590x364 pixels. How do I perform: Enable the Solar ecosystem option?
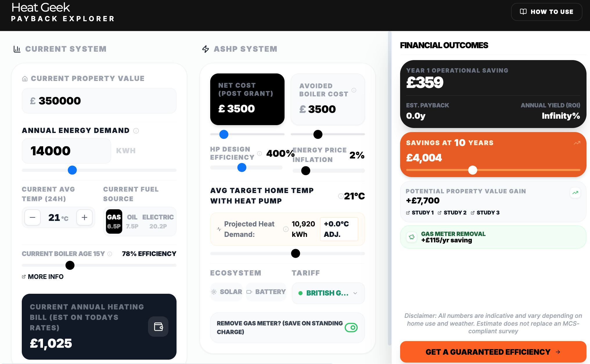[x=227, y=292]
